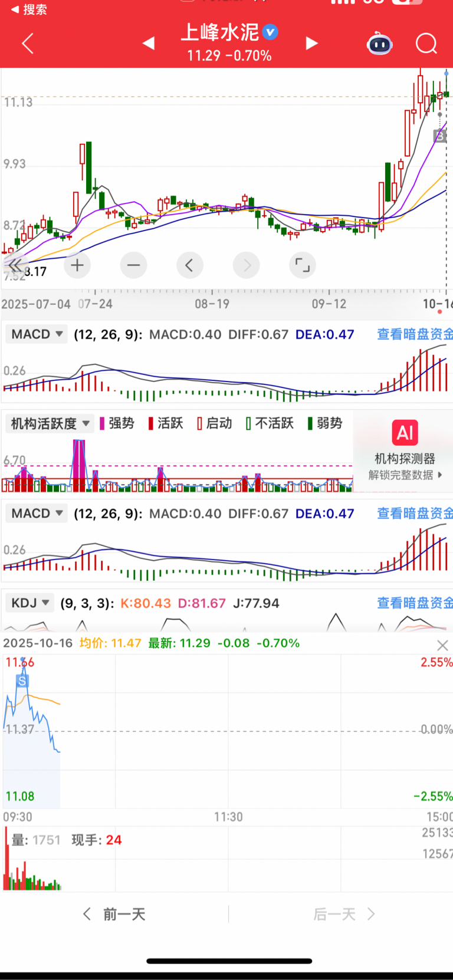Open the first MACD indicator dropdown
This screenshot has width=453, height=980.
[36, 334]
